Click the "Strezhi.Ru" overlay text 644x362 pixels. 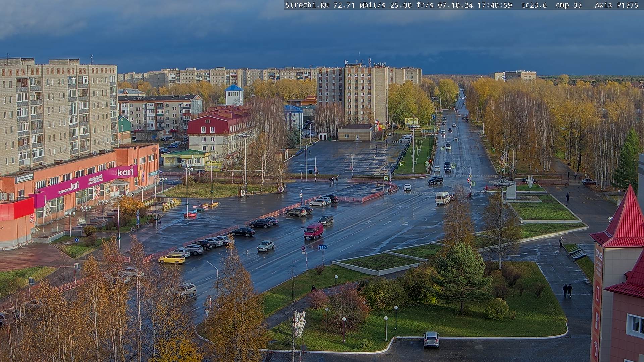pyautogui.click(x=307, y=5)
